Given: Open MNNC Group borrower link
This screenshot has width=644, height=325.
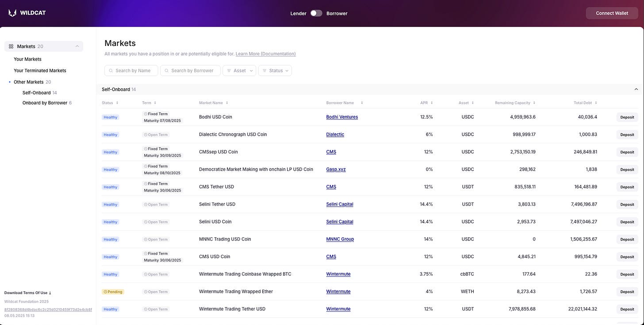Looking at the screenshot, I should point(340,239).
